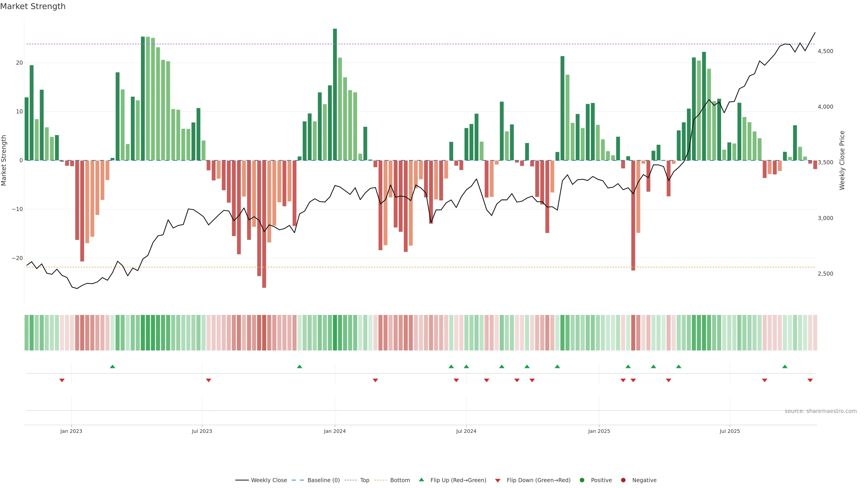
Task: Click the Market Strength chart title
Action: 33,6
